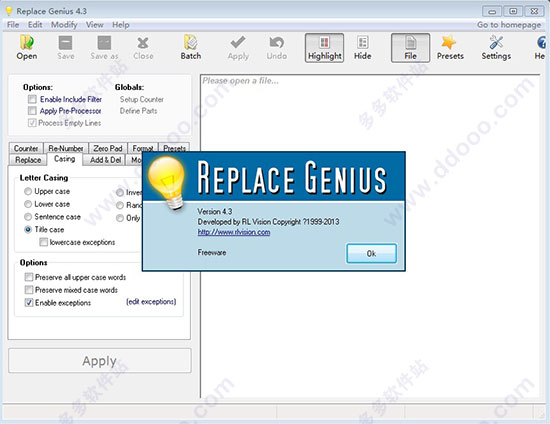Select Sentence case radio button
The image size is (550, 424).
pos(28,217)
